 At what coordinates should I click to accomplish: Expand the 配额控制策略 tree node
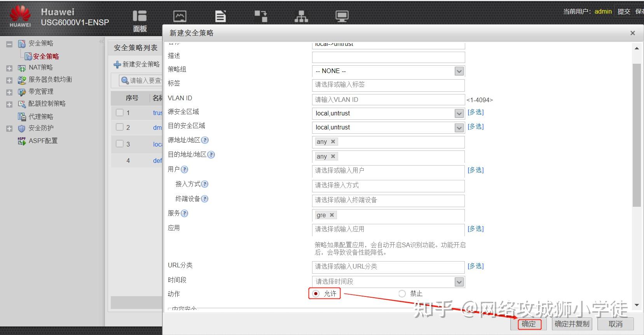tap(9, 104)
